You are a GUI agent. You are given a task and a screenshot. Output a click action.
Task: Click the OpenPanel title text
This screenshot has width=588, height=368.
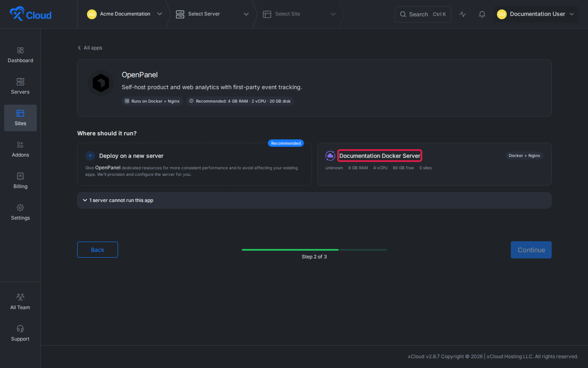pos(140,75)
